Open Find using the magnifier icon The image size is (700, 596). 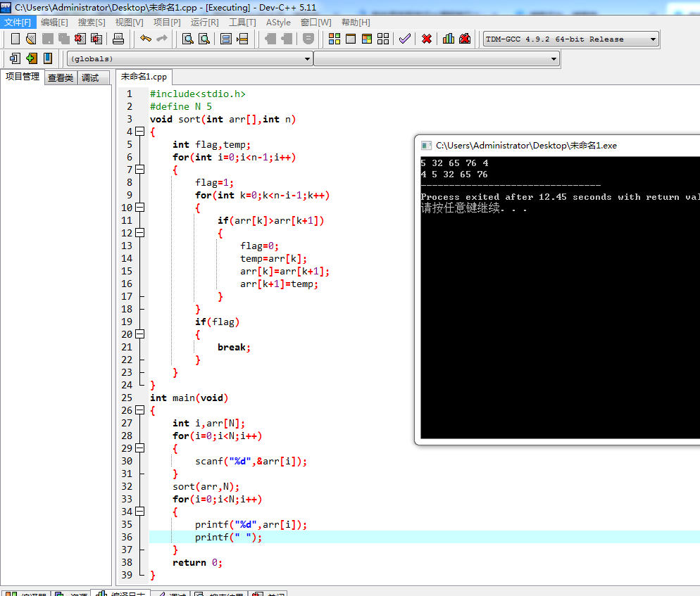[188, 39]
